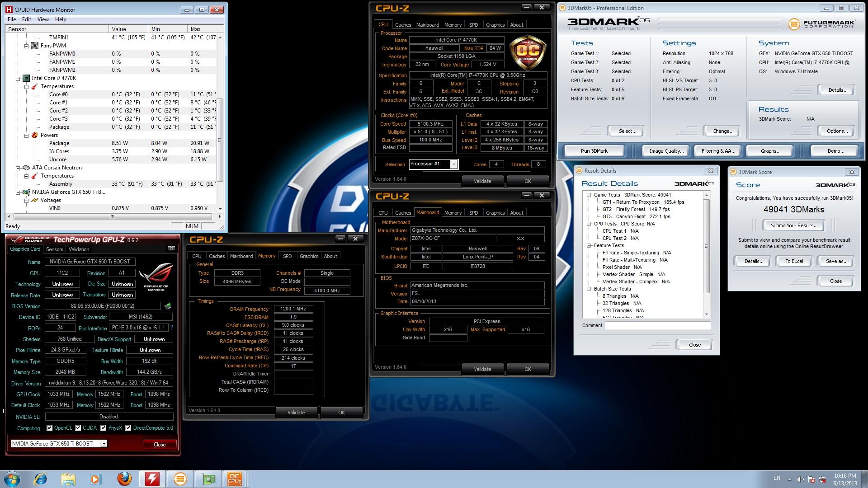The image size is (868, 488).
Task: Open the Windows Start menu
Action: coord(12,479)
